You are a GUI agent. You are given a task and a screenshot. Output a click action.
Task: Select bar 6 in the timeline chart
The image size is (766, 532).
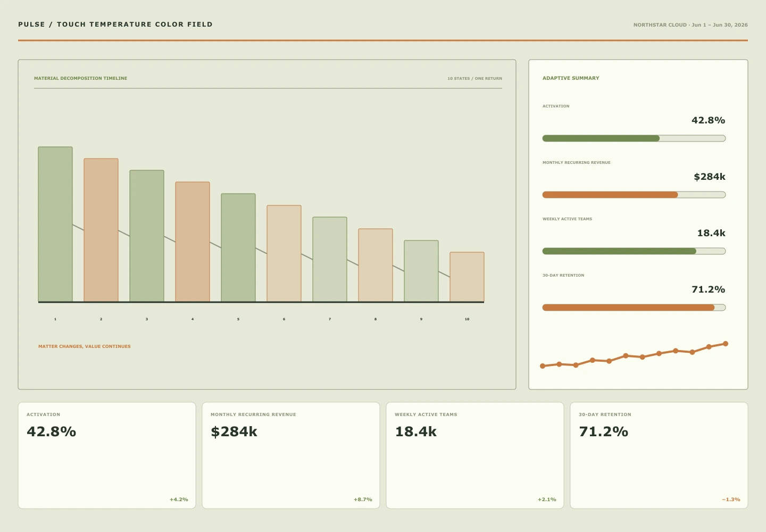click(284, 254)
